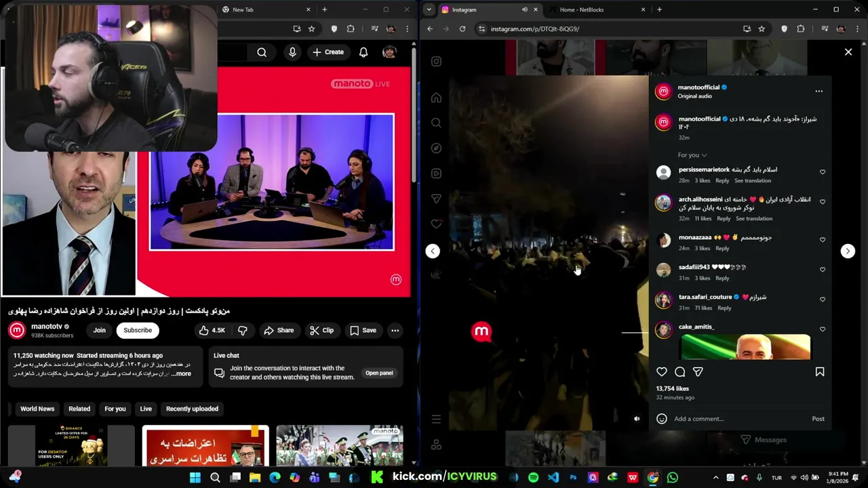
Task: Open Instagram More hamburger menu in sidebar
Action: 436,420
